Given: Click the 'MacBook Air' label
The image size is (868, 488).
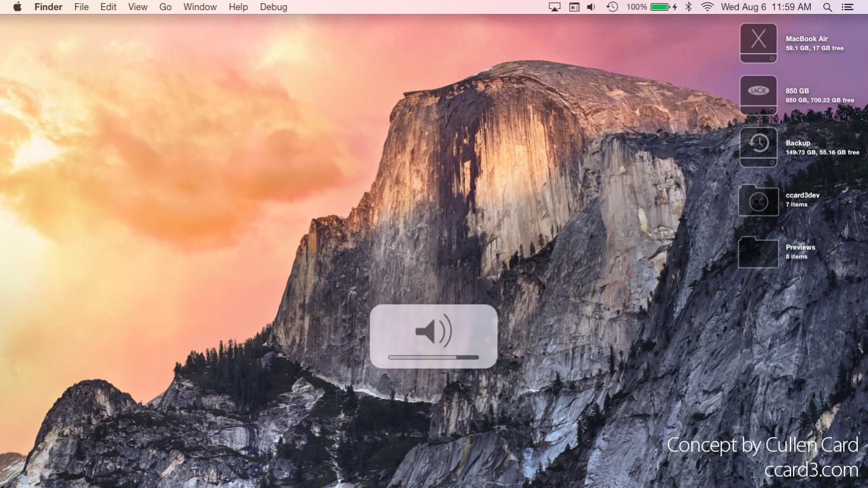Looking at the screenshot, I should (806, 39).
